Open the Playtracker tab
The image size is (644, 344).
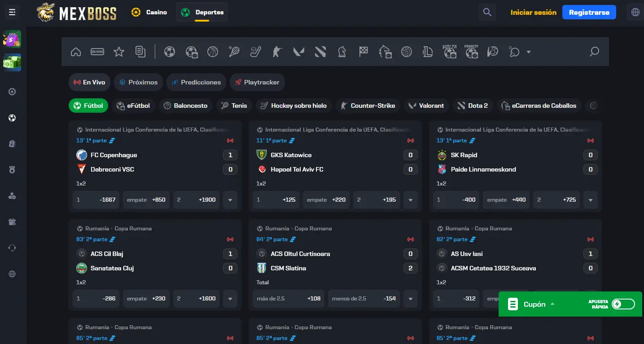[257, 82]
